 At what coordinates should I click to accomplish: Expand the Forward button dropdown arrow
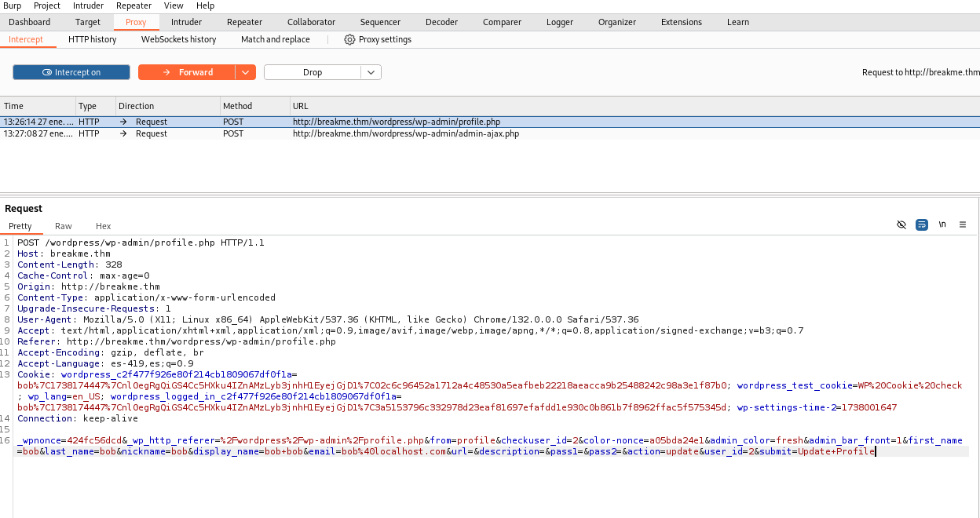pos(246,72)
